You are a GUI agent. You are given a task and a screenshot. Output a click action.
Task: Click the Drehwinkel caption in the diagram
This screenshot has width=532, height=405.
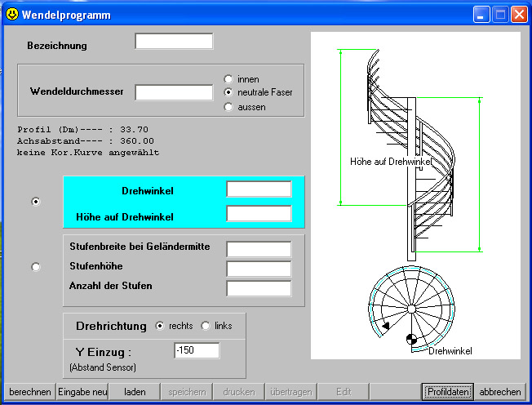pos(450,350)
